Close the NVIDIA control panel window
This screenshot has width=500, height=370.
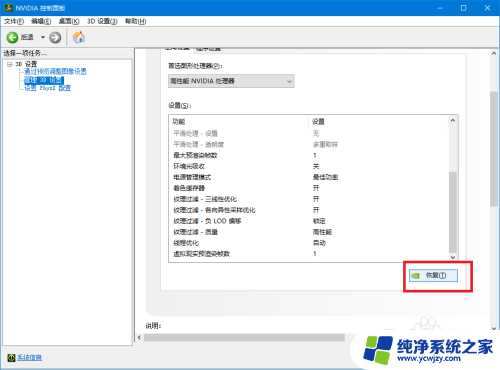click(487, 8)
